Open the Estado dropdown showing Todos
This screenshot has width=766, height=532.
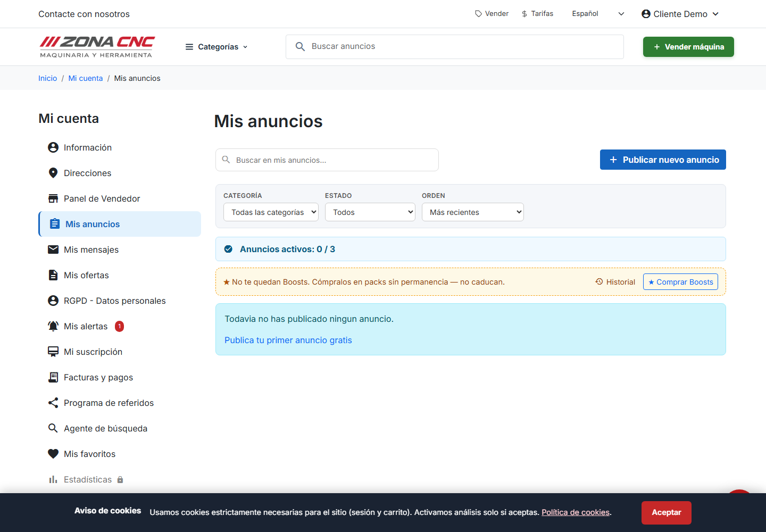370,212
